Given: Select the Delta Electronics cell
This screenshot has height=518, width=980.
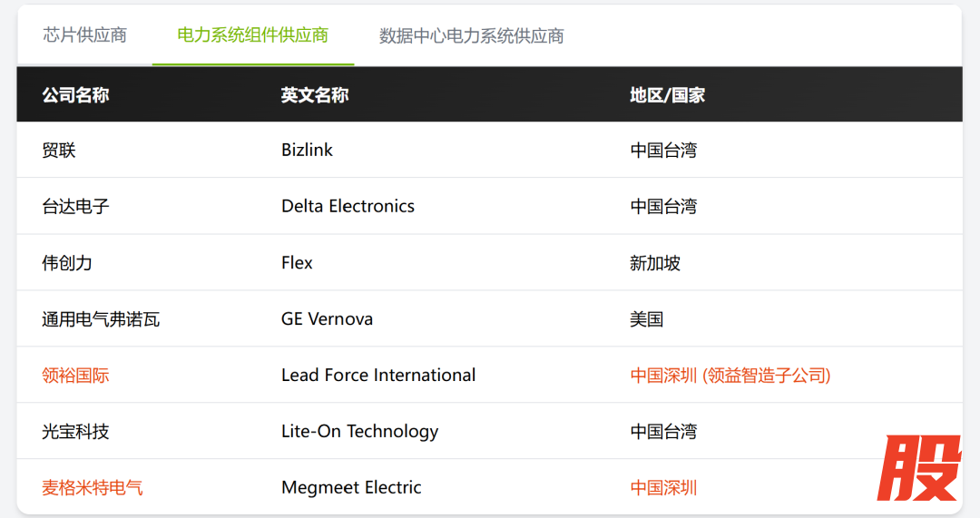Looking at the screenshot, I should tap(348, 206).
